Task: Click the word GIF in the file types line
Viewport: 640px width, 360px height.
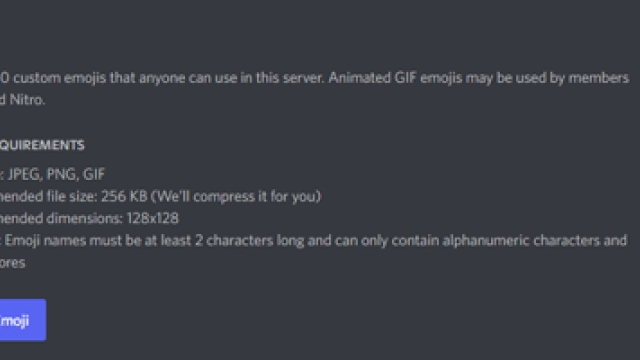Action: 93,174
